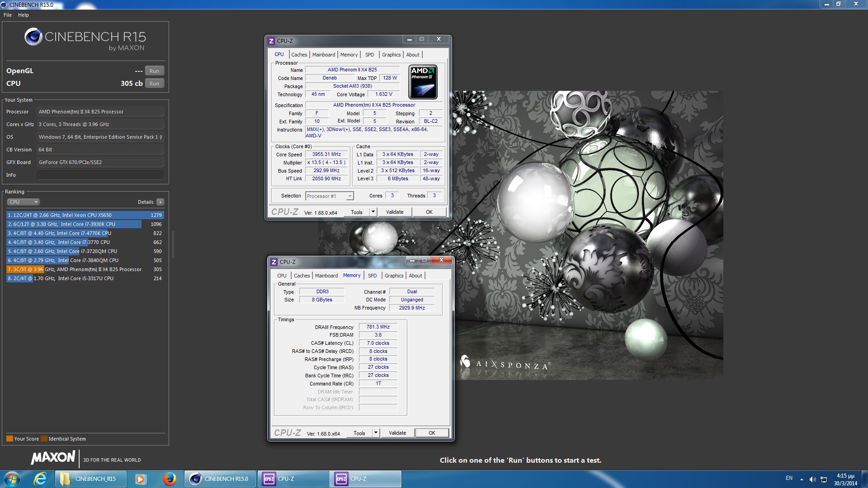Switch to SPD tab in upper CPU-Z window
Screen dimensions: 868x488
point(370,55)
